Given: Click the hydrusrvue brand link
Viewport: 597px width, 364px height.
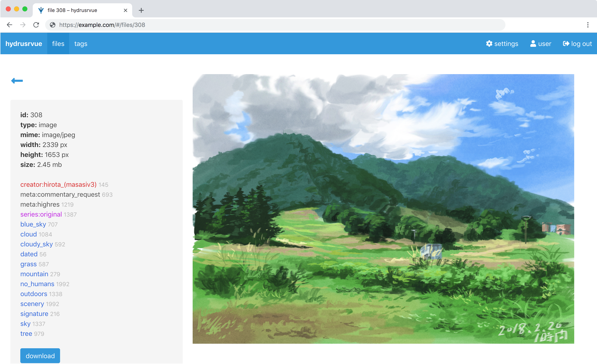Looking at the screenshot, I should point(24,44).
